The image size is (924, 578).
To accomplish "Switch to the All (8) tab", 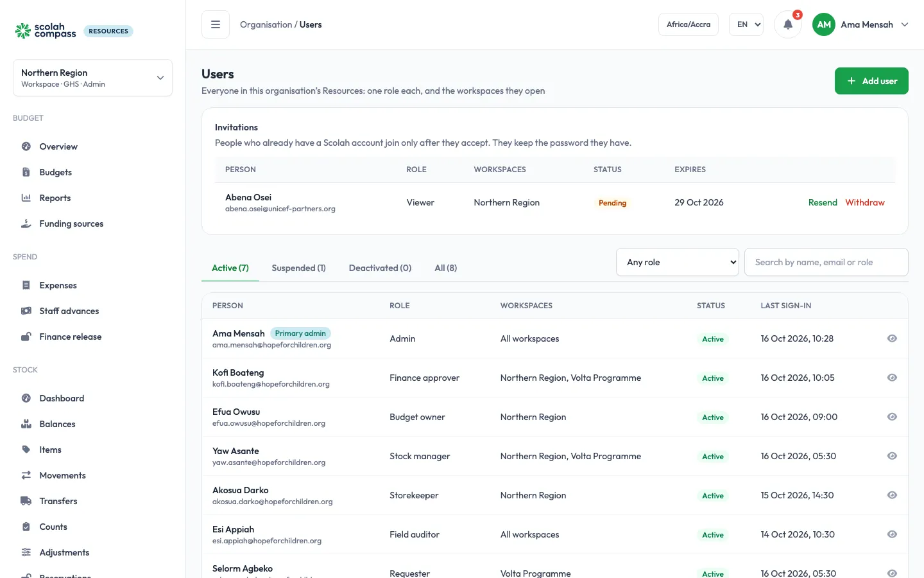I will 446,268.
